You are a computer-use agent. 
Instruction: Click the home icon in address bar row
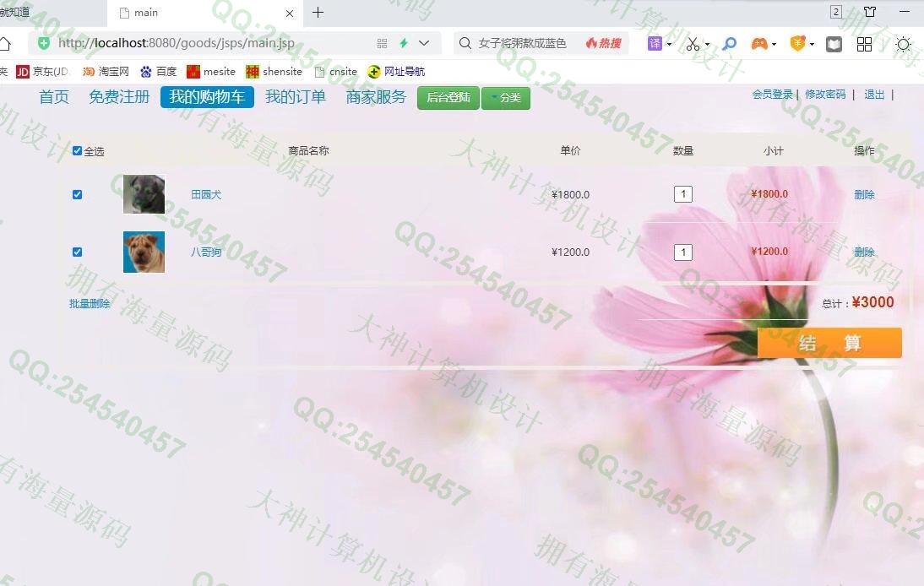[x=5, y=44]
